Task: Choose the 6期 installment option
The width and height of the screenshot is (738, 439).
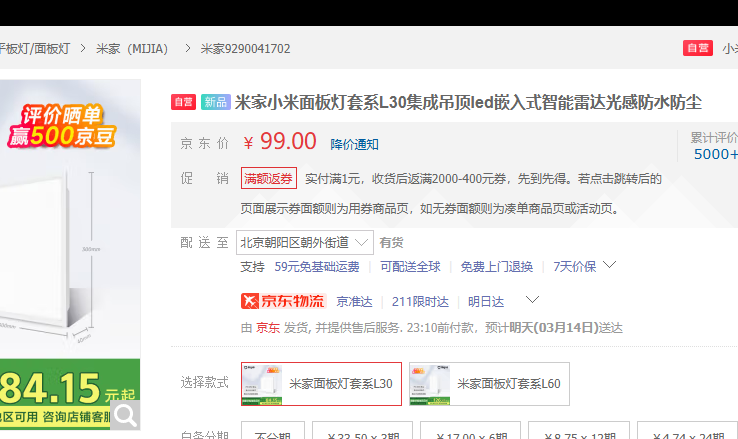Action: point(470,431)
